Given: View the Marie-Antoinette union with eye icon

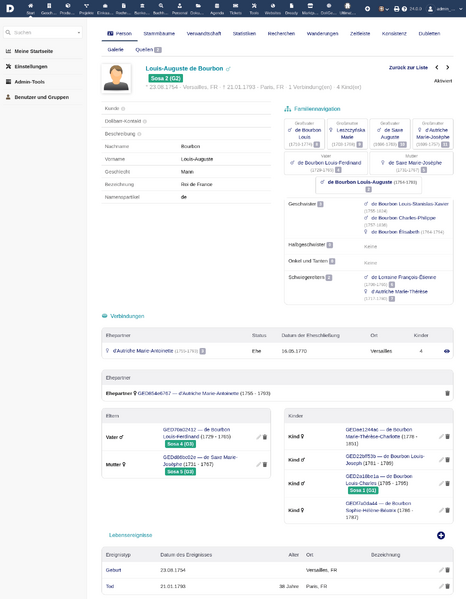Looking at the screenshot, I should pos(447,351).
